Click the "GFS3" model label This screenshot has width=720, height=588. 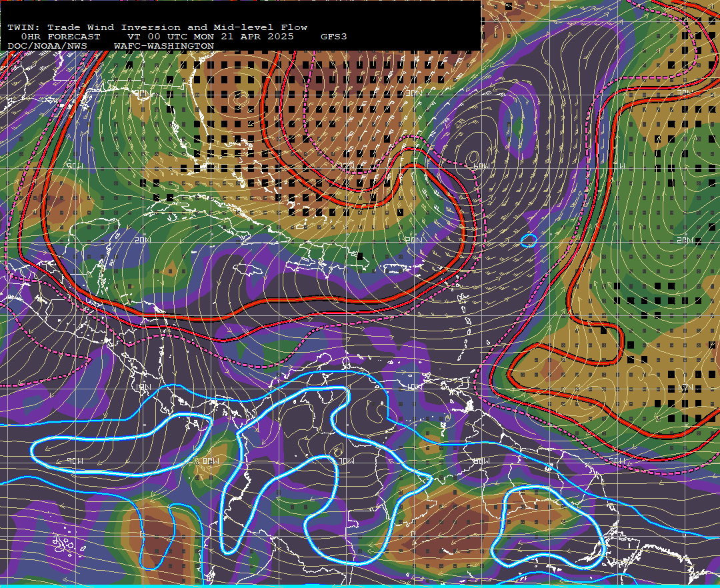point(334,37)
